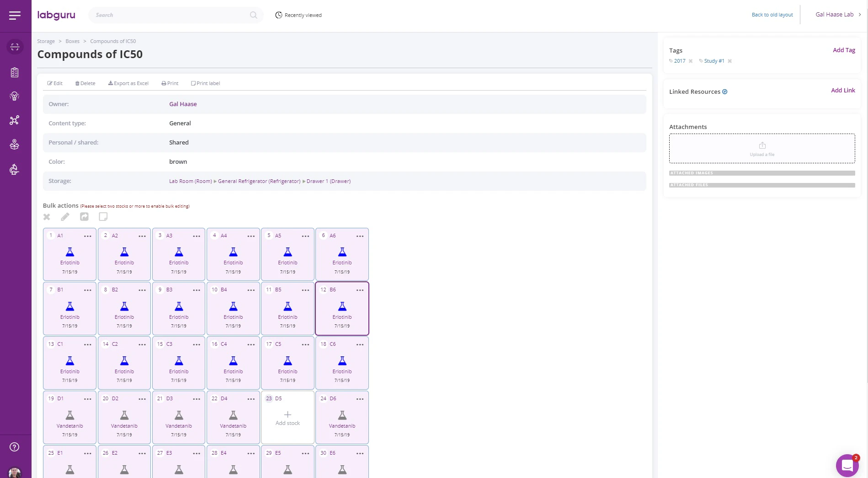Select the microscope instruments icon in sidebar

click(x=15, y=169)
